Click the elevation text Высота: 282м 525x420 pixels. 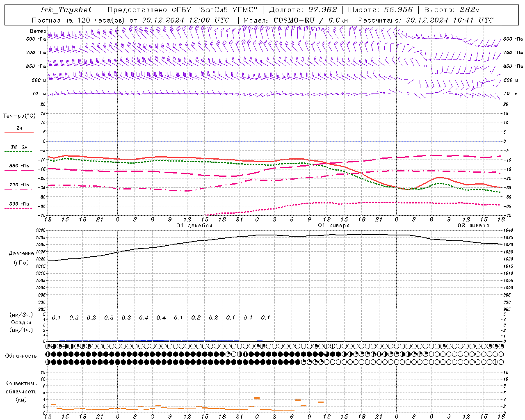(452, 10)
